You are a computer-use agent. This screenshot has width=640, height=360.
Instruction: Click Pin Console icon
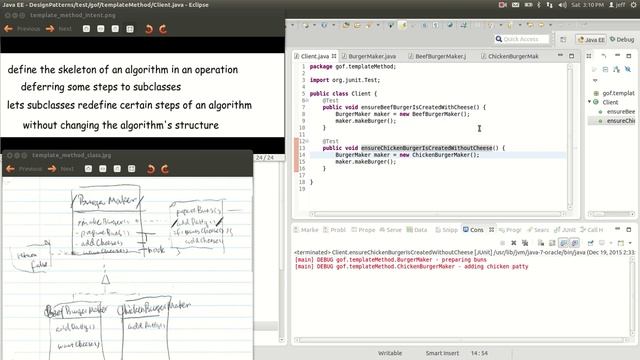591,243
